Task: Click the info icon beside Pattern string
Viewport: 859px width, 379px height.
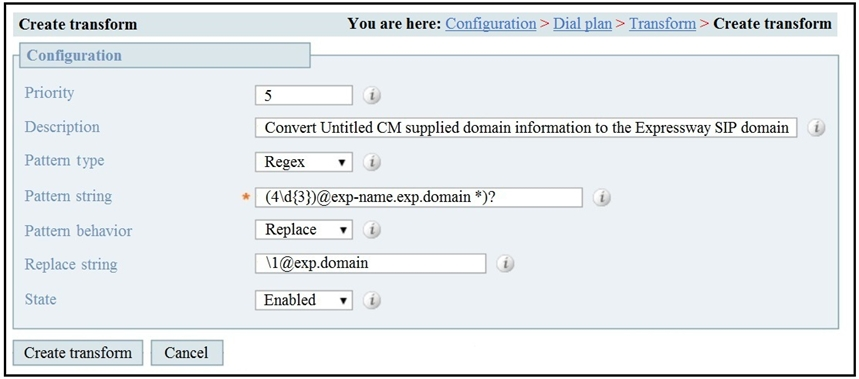Action: tap(602, 198)
